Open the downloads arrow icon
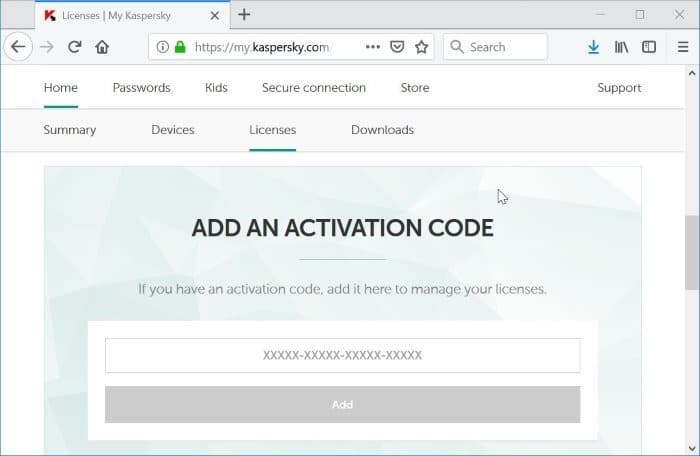 [x=593, y=47]
